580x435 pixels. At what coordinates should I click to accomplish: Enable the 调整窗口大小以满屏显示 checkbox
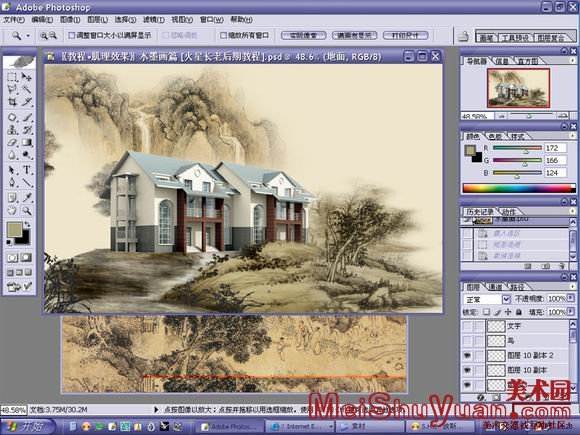(72, 36)
